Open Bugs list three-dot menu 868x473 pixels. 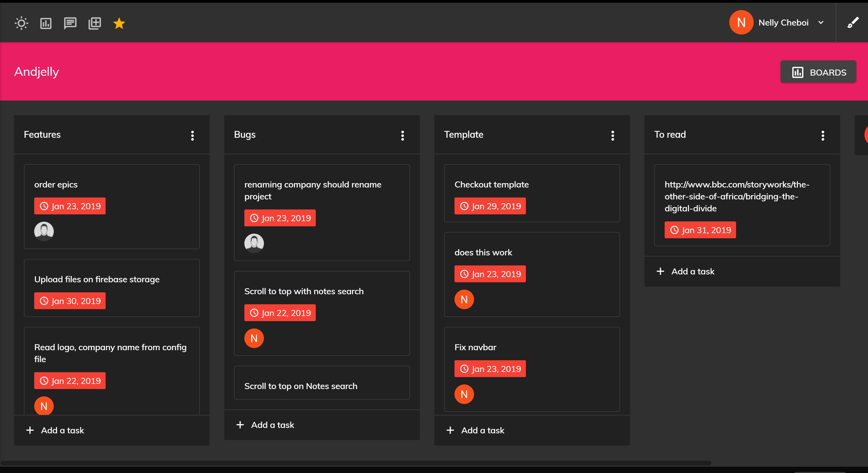pos(402,136)
